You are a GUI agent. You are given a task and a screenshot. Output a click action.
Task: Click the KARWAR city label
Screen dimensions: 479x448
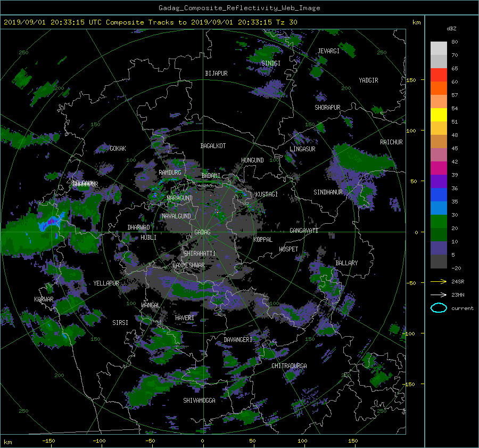click(x=44, y=299)
